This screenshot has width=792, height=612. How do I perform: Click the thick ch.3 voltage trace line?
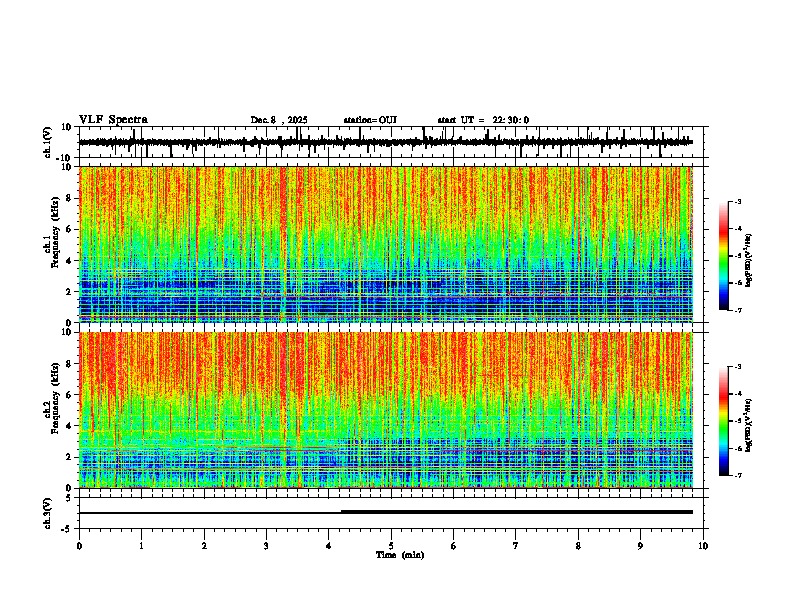coord(516,512)
